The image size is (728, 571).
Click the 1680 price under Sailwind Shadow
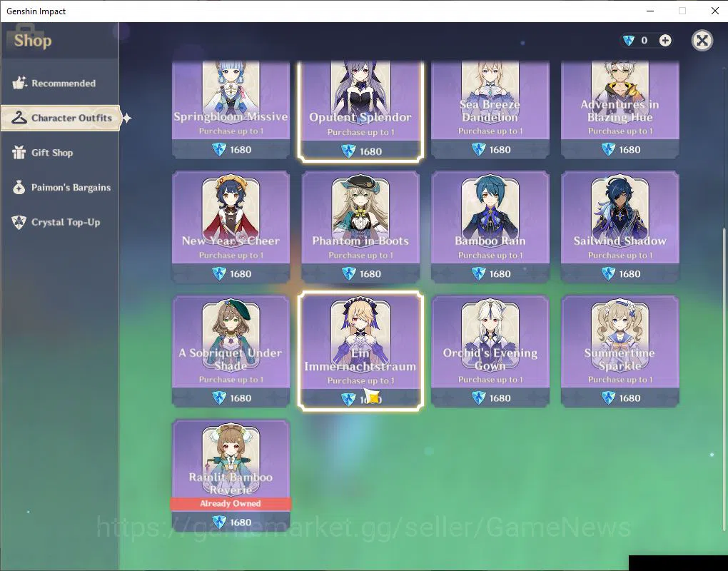click(630, 274)
